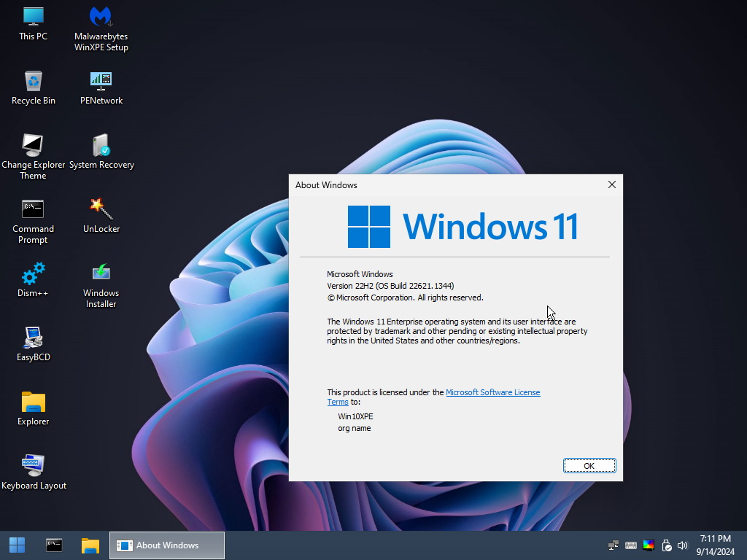Open the color display tray icon

(649, 545)
